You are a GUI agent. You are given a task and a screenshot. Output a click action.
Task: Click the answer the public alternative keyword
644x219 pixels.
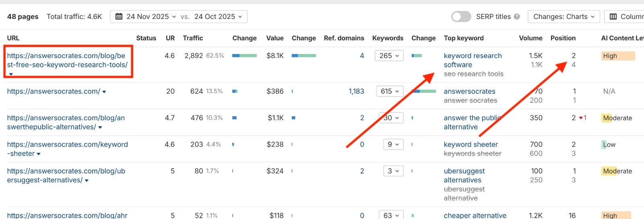click(472, 122)
